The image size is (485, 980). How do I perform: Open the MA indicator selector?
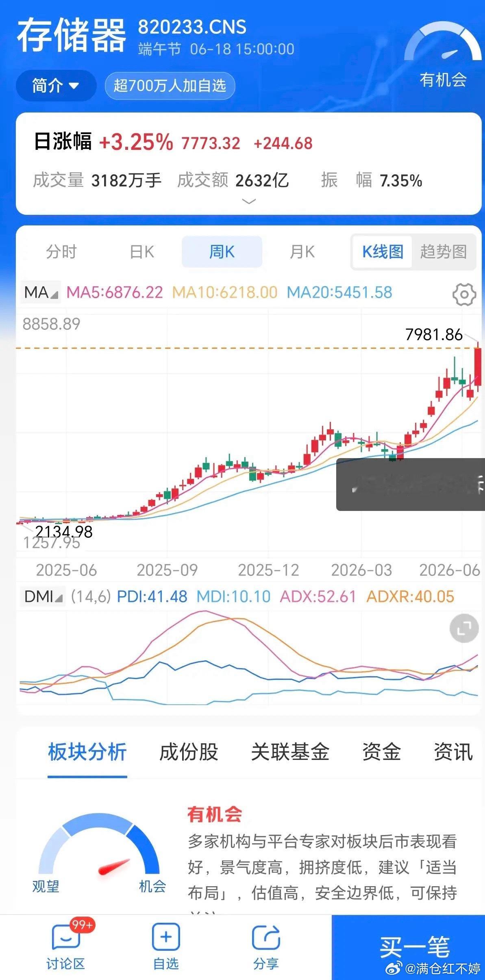pyautogui.click(x=40, y=292)
